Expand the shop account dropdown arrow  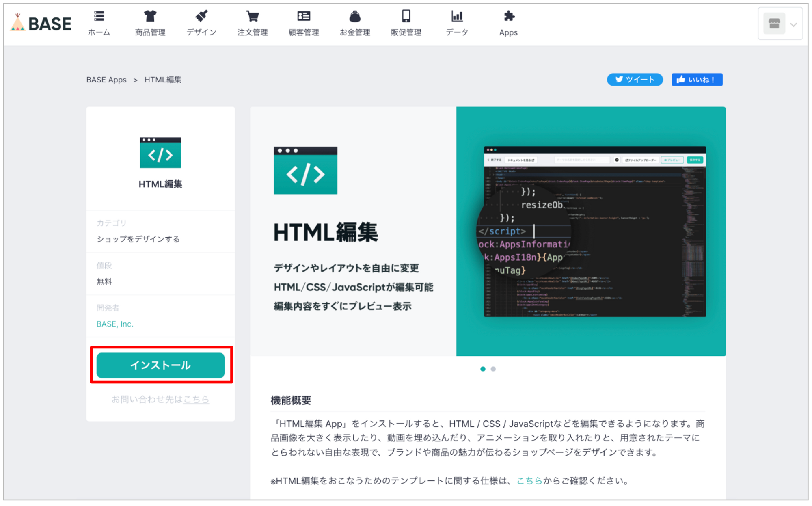[x=793, y=25]
